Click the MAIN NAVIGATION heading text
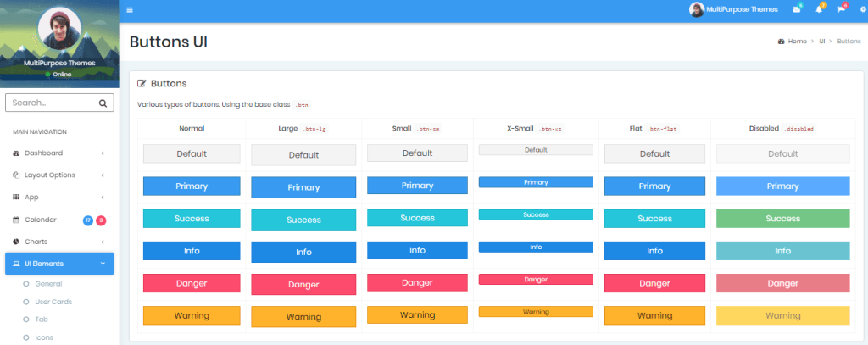Image resolution: width=868 pixels, height=345 pixels. point(40,131)
